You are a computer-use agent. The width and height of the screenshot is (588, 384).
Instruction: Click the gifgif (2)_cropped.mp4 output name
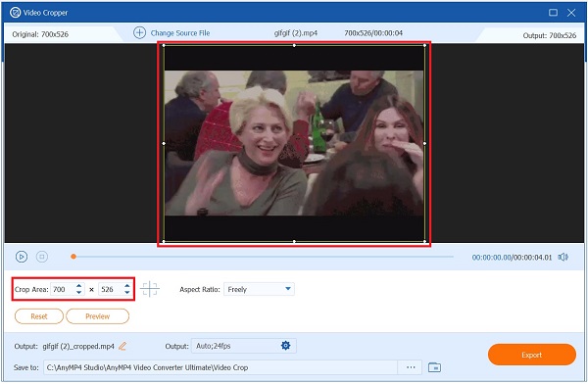tap(78, 346)
